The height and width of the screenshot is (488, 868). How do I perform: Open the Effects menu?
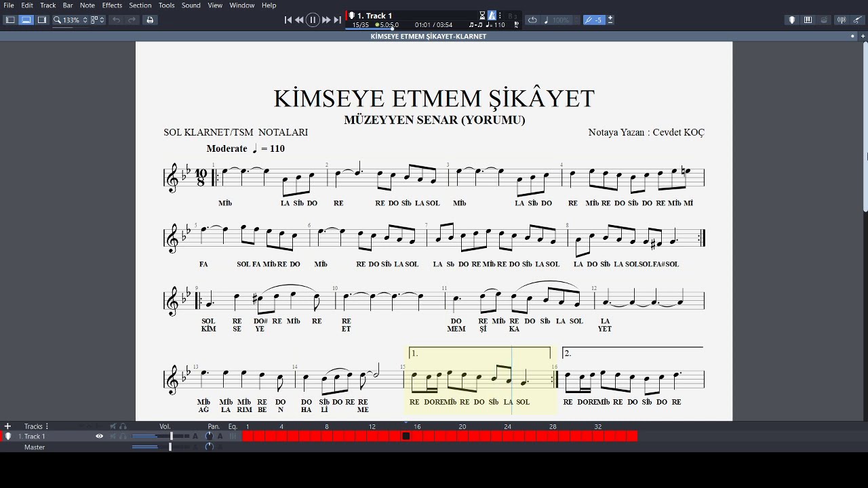112,5
